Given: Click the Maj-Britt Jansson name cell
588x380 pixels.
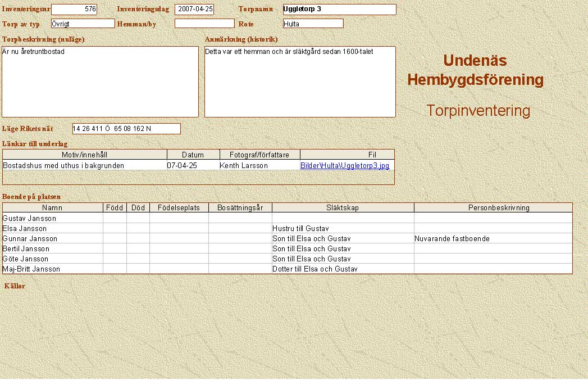Looking at the screenshot, I should [52, 269].
